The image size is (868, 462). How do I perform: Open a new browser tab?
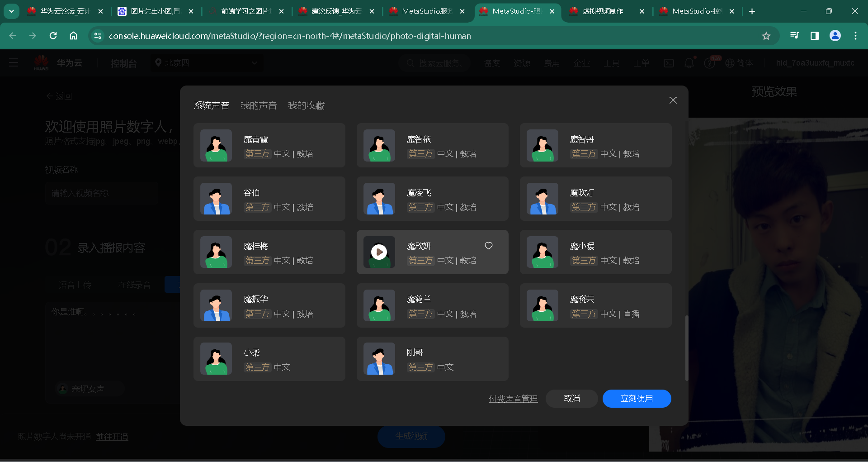752,11
